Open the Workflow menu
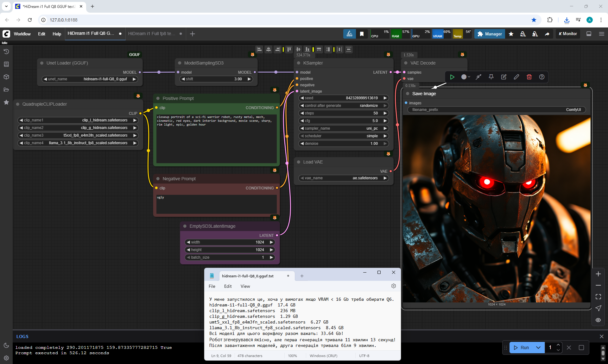The height and width of the screenshot is (364, 608). click(22, 34)
